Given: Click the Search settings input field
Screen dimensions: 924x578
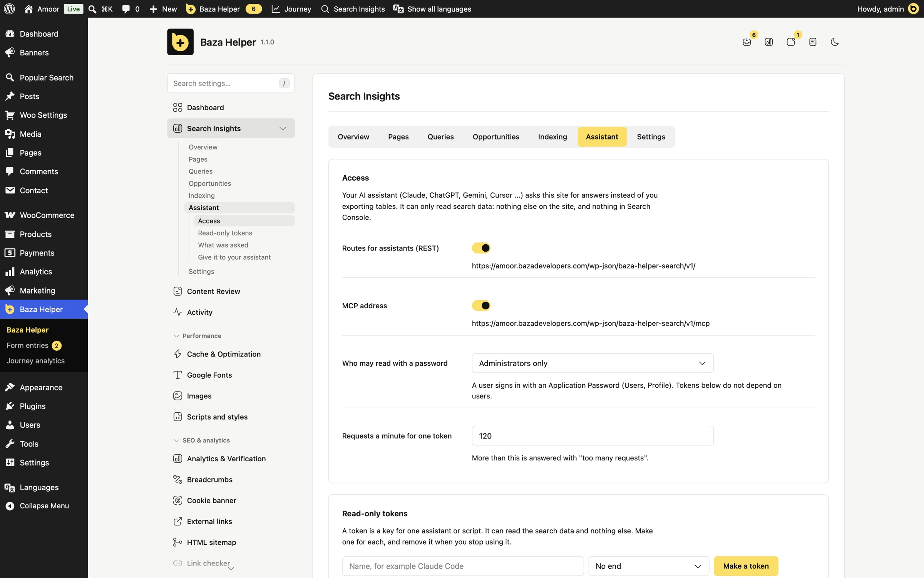Looking at the screenshot, I should tap(231, 83).
